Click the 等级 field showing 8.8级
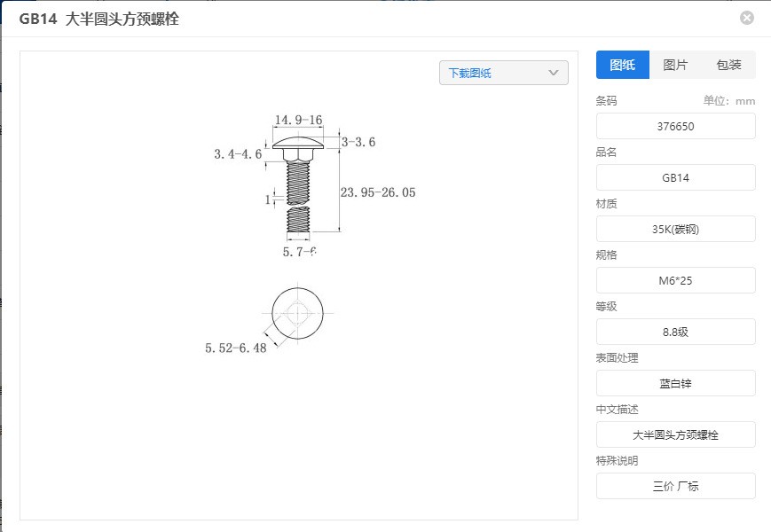Screen dimensions: 771x532 point(675,332)
